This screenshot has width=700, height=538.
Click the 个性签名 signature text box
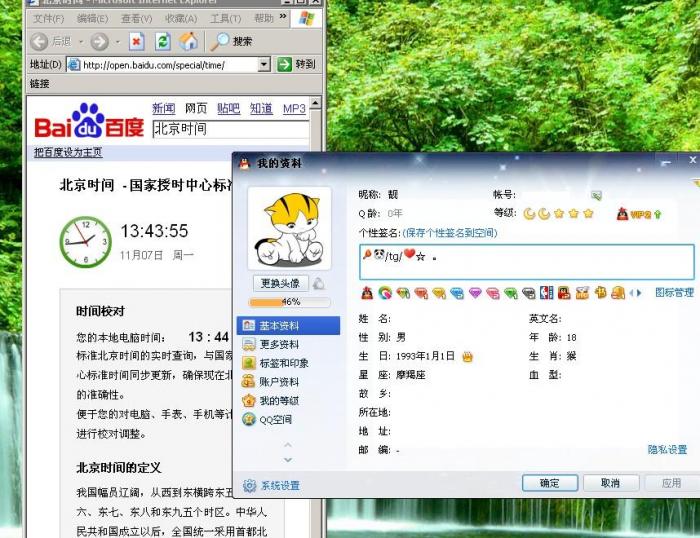tap(527, 262)
